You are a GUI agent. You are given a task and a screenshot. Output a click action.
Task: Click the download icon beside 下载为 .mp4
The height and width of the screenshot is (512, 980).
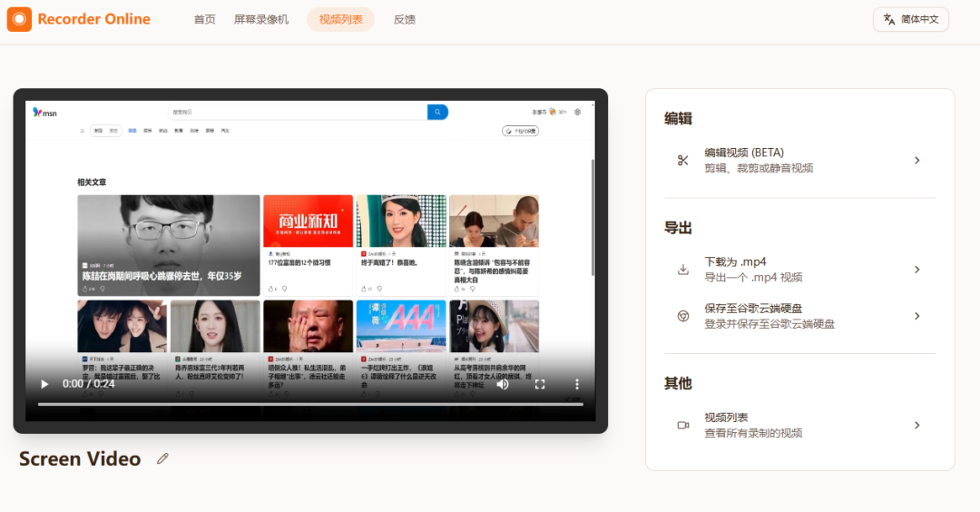(x=683, y=270)
